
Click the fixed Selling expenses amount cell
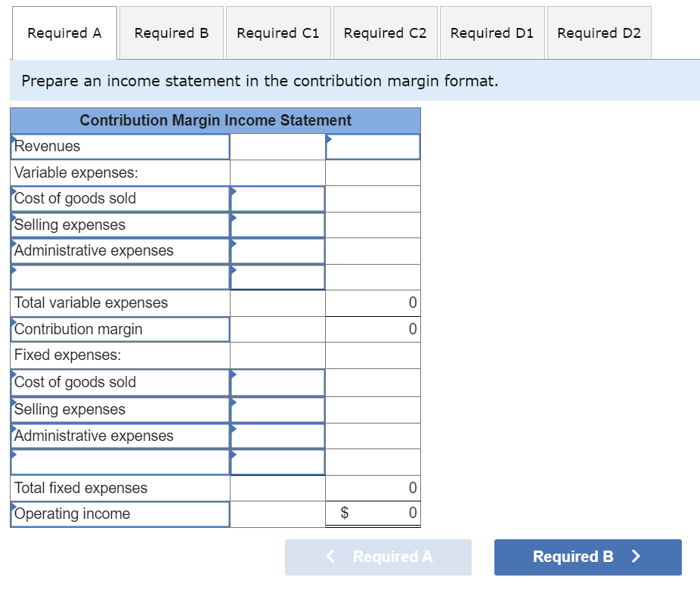coord(277,409)
